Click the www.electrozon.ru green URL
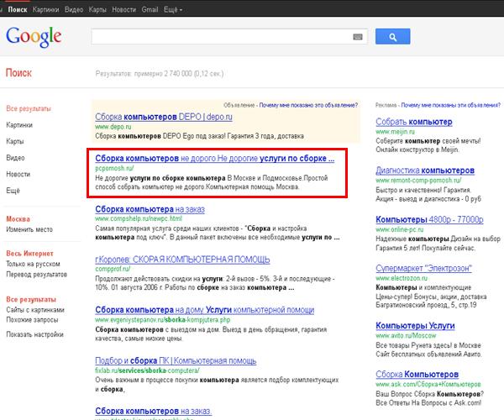Image resolution: width=504 pixels, height=420 pixels. tap(402, 278)
